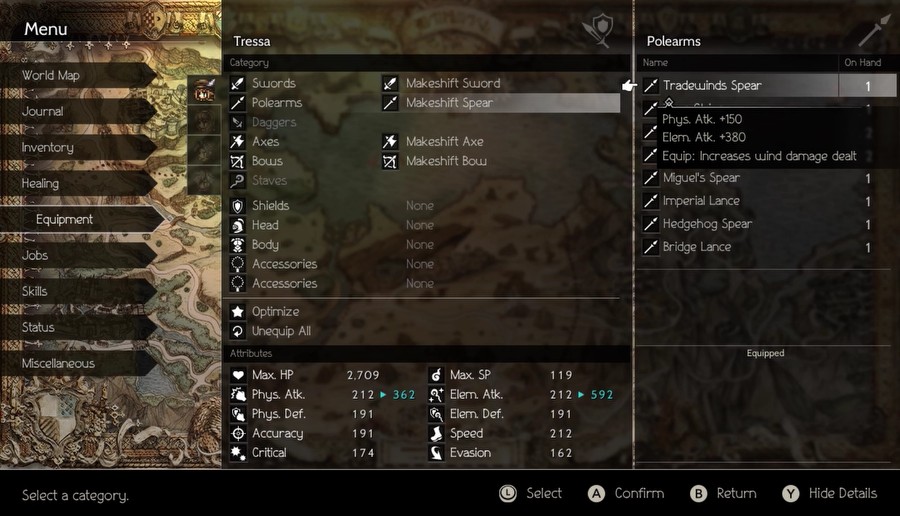The height and width of the screenshot is (516, 900).
Task: Click the Unequip All arrow icon
Action: [238, 331]
